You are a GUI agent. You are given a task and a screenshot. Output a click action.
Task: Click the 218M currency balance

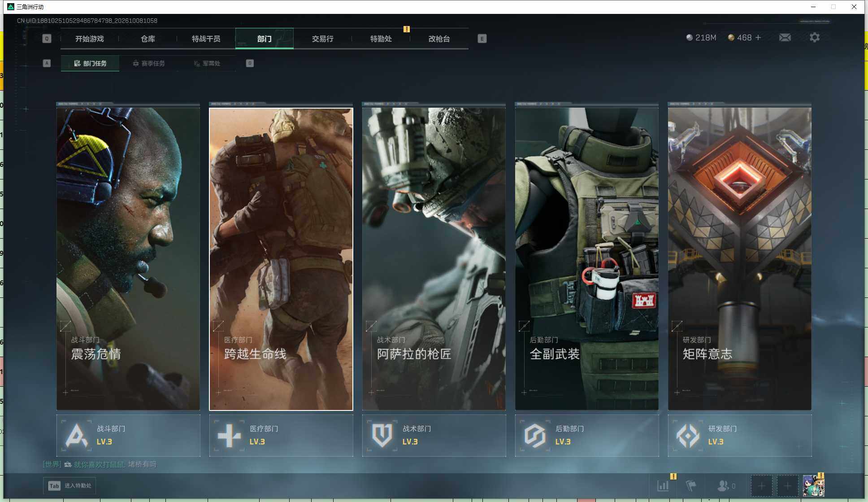[701, 38]
